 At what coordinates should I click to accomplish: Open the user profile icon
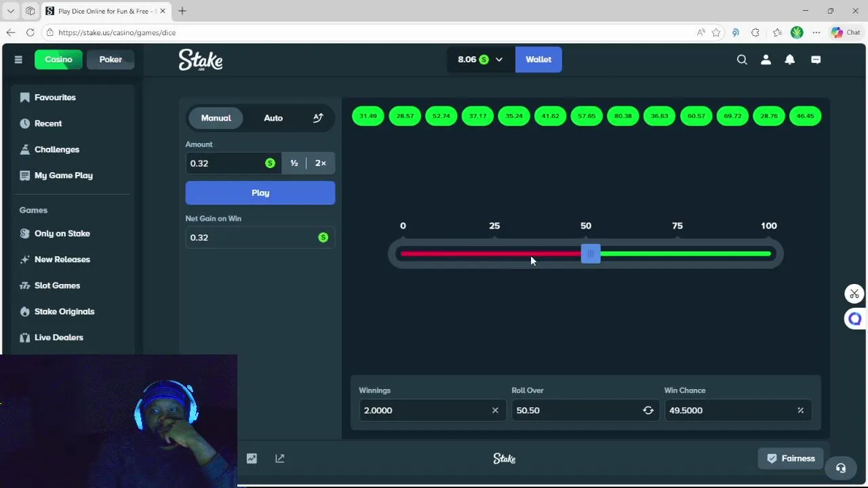coord(766,60)
